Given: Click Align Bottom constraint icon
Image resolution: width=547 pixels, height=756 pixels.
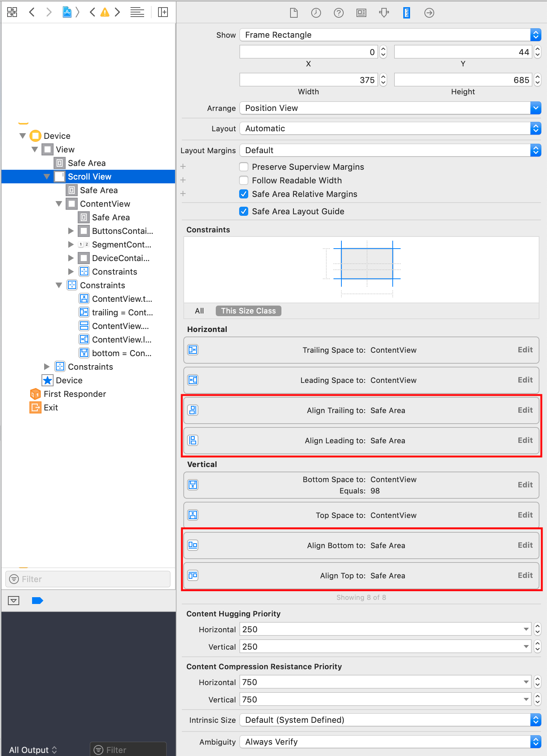Looking at the screenshot, I should (x=193, y=545).
